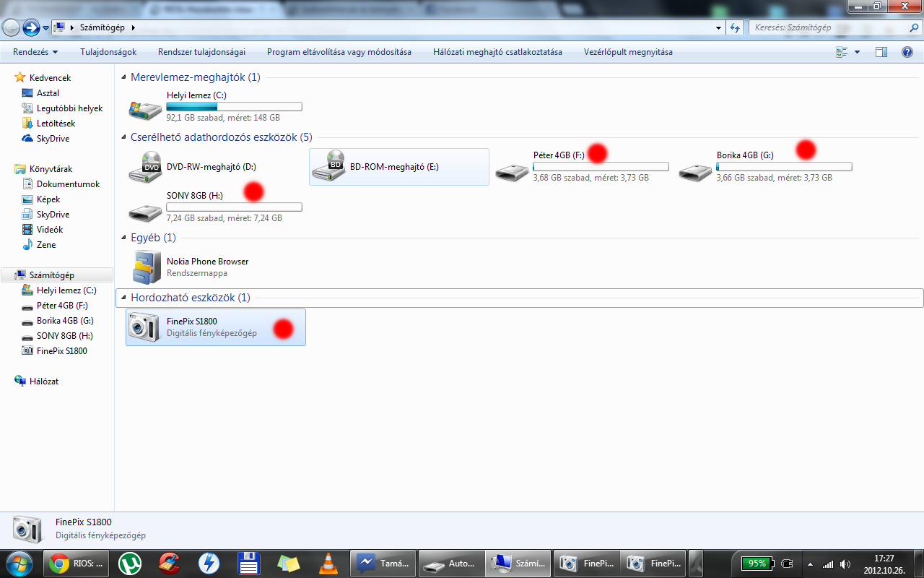Collapse the Merevlemez-meghajtók (1) group
924x578 pixels.
(x=123, y=77)
